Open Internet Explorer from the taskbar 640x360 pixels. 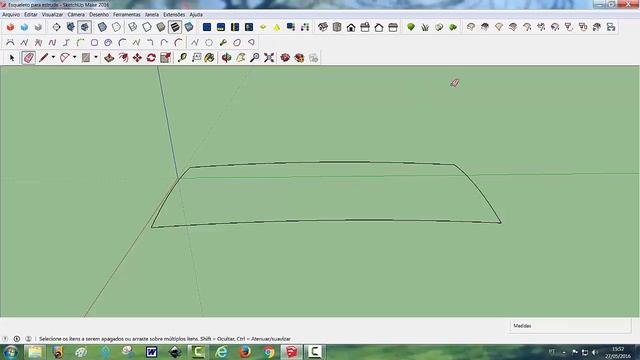[222, 352]
